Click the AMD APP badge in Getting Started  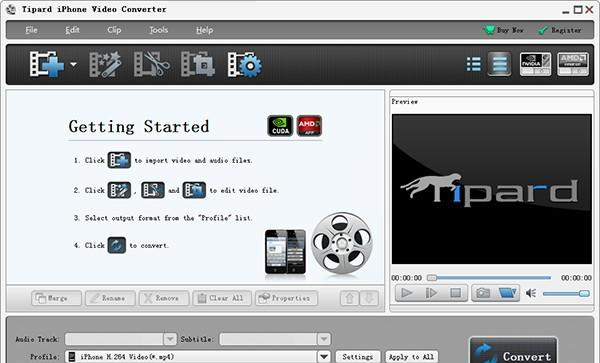[x=309, y=125]
